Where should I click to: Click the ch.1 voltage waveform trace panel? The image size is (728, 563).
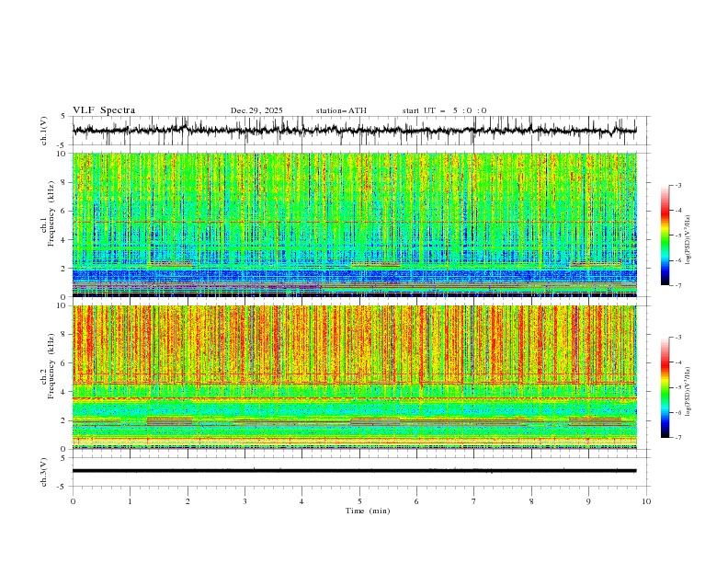pos(358,131)
